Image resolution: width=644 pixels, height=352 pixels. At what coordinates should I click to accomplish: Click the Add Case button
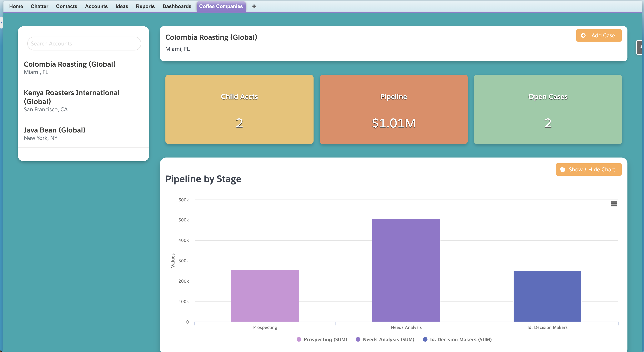click(x=599, y=35)
